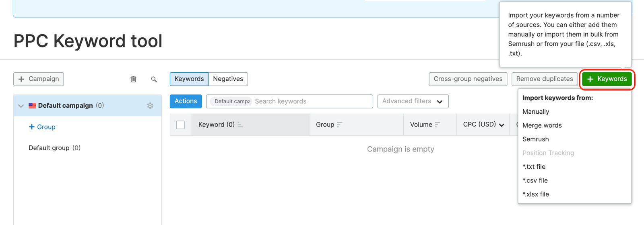644x225 pixels.
Task: Click the US flag beside Default campaign
Action: click(33, 106)
